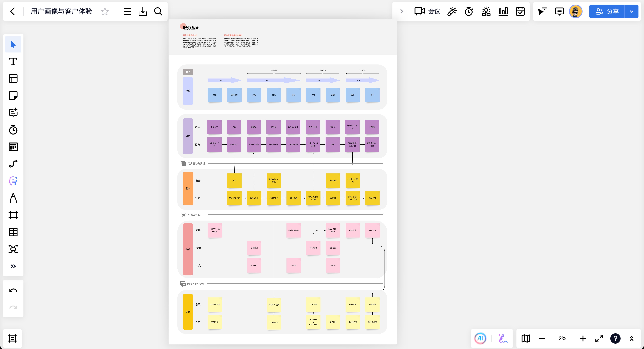The image size is (644, 349).
Task: Star the 用户画像与客户体验 file
Action: point(105,11)
